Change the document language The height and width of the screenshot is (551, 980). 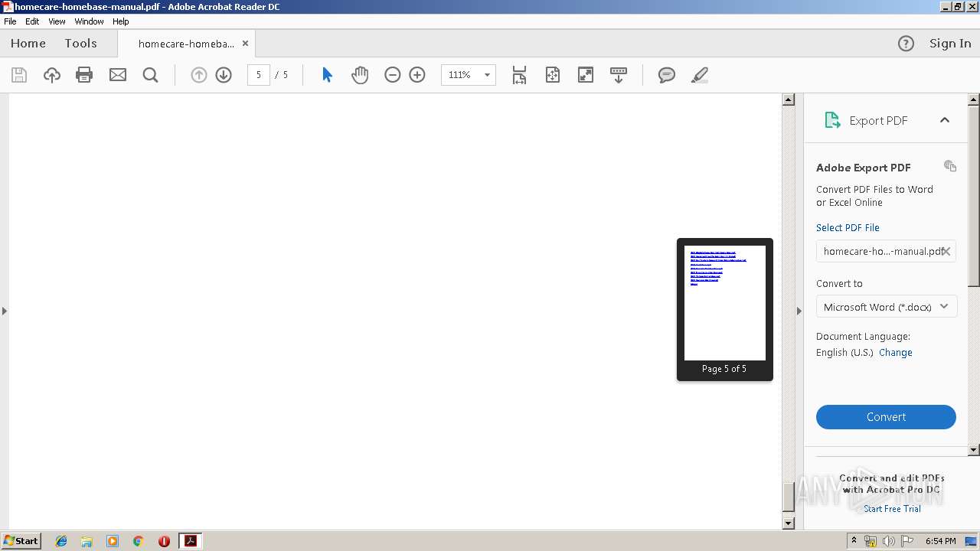pyautogui.click(x=896, y=353)
